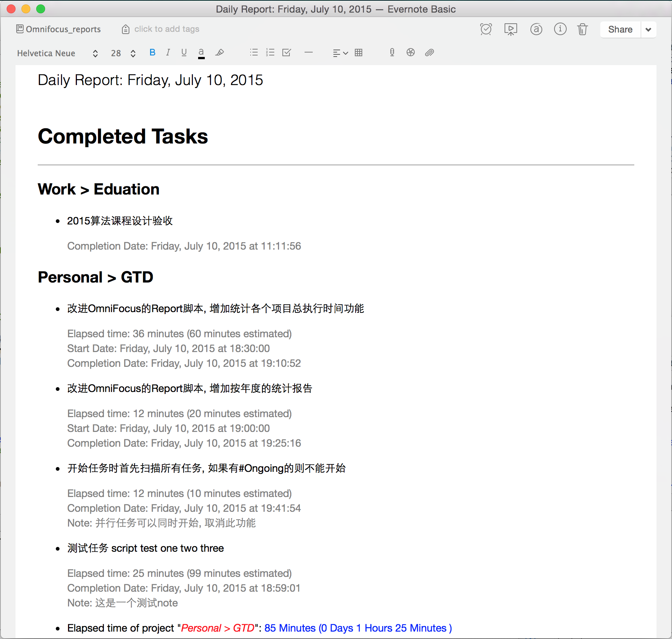This screenshot has height=639, width=672.
Task: Click the red 'Personal > GTD' project text
Action: (218, 628)
